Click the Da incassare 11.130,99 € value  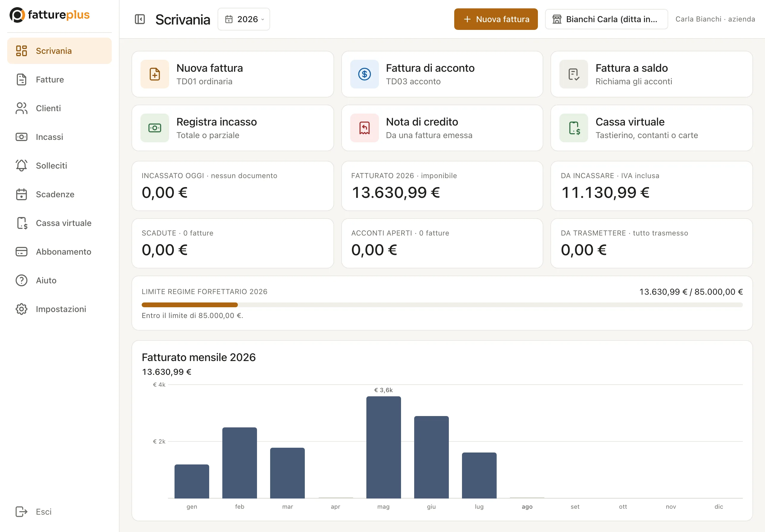[605, 193]
